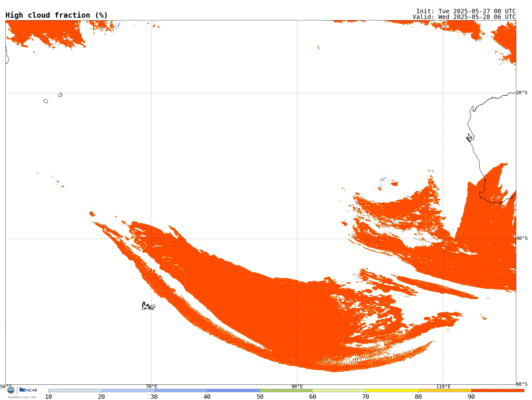Image resolution: width=532 pixels, height=400 pixels.
Task: Click the 60°S latitude label
Action: coord(522,384)
